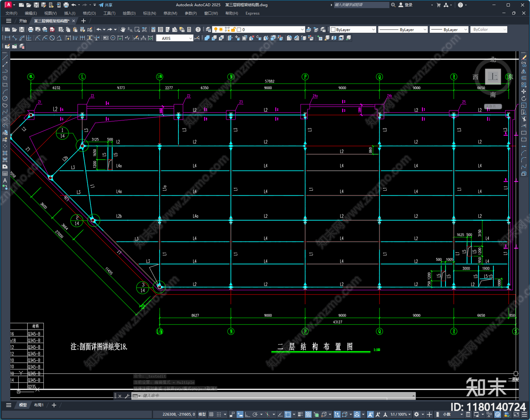Select the Pan hand tool
This screenshot has height=420, width=530.
point(123,29)
